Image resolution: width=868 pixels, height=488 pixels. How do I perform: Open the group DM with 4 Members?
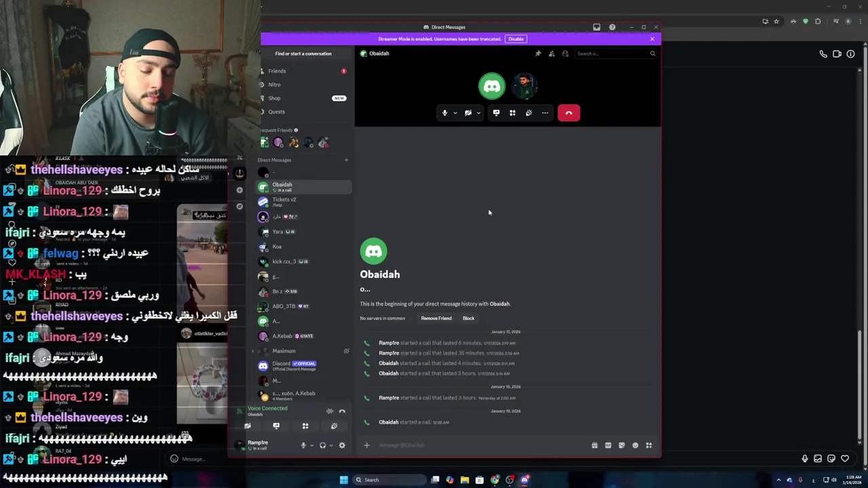click(x=304, y=396)
